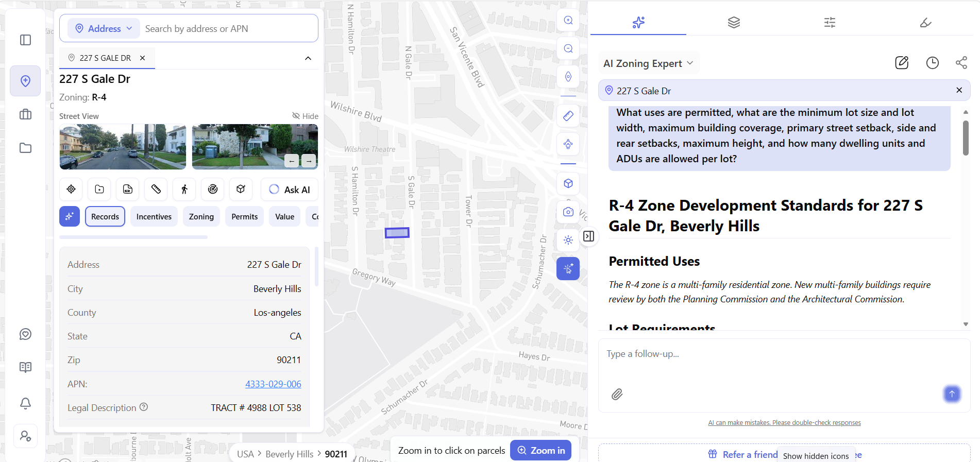Collapse the property panel chevron
Screen dimensions: 980x462
tap(308, 58)
